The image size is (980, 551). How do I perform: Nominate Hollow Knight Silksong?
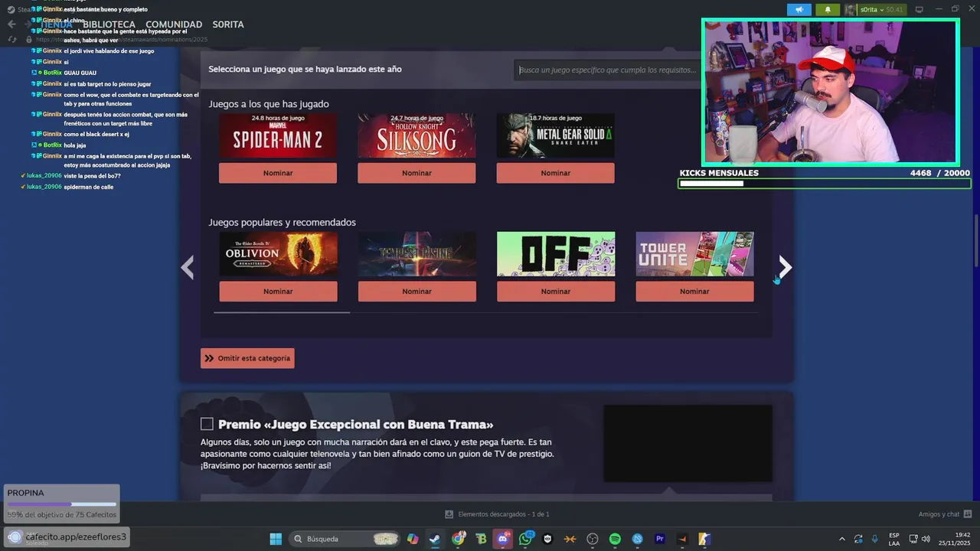click(x=416, y=173)
